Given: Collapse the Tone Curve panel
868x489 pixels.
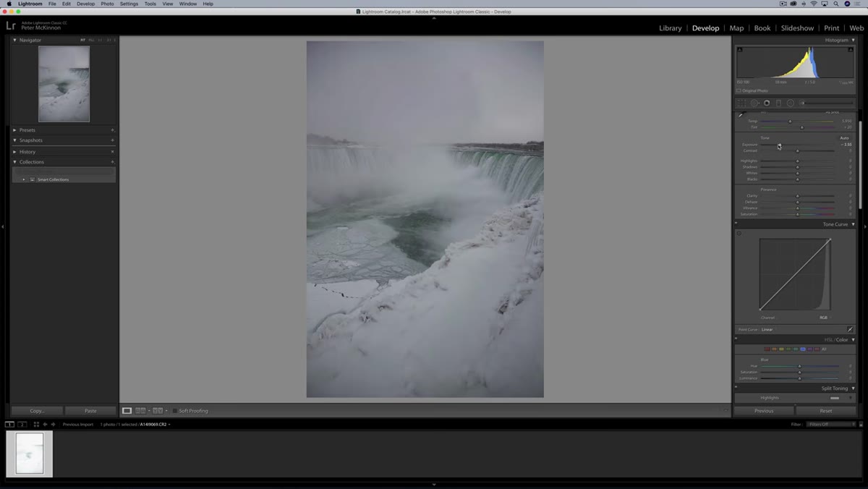Looking at the screenshot, I should pos(853,224).
